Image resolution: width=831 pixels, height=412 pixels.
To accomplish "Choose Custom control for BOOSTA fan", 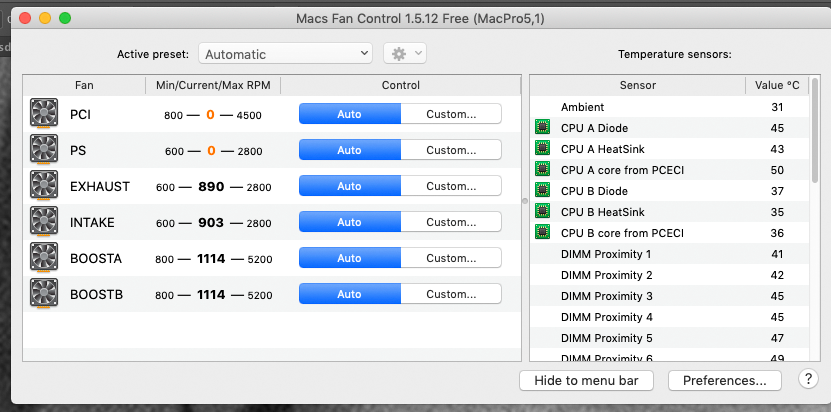I will 451,258.
